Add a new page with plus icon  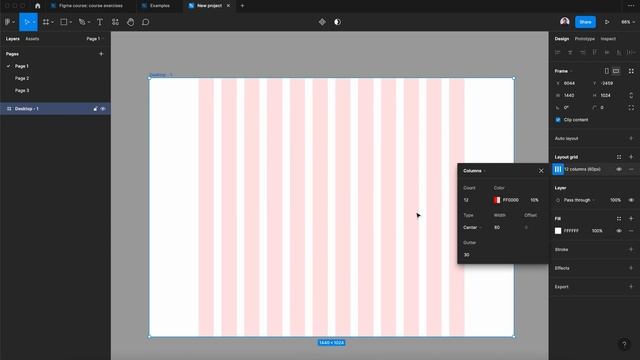coord(101,54)
